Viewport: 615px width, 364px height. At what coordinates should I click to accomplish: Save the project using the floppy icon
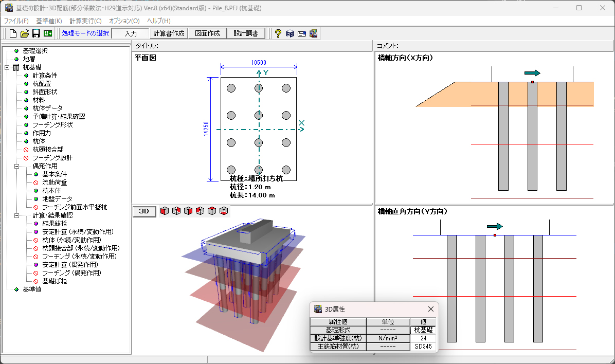pos(36,33)
